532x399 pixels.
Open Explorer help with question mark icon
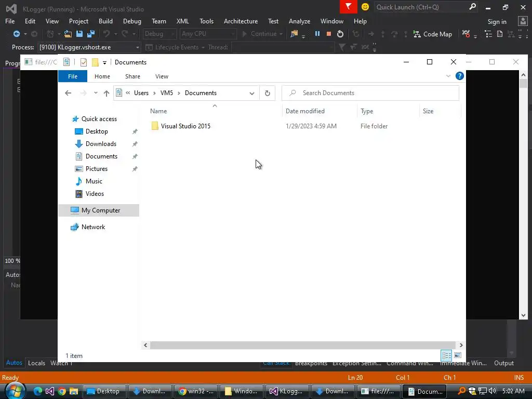(x=460, y=76)
